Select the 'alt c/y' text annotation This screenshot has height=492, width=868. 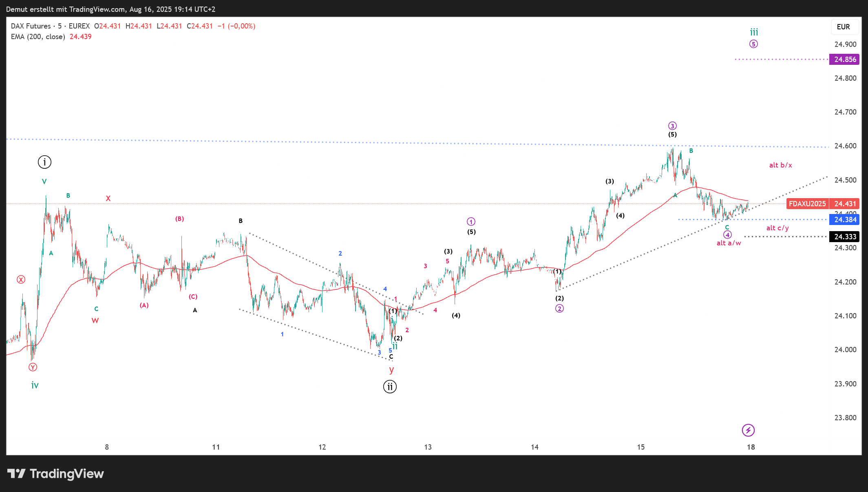[x=777, y=228]
